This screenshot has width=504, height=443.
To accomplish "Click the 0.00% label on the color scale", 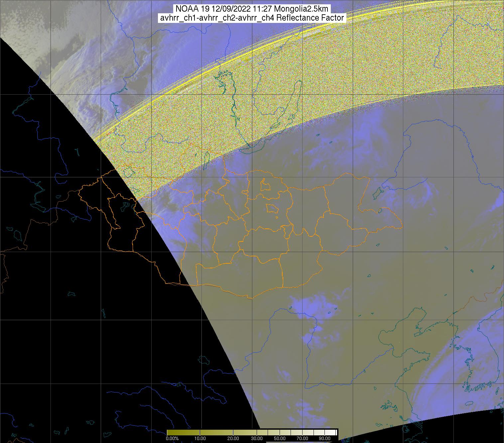I will [x=173, y=439].
